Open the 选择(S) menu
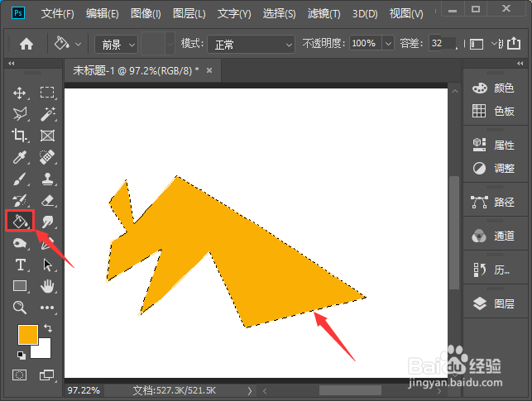Viewport: 532px width, 401px height. coord(279,13)
